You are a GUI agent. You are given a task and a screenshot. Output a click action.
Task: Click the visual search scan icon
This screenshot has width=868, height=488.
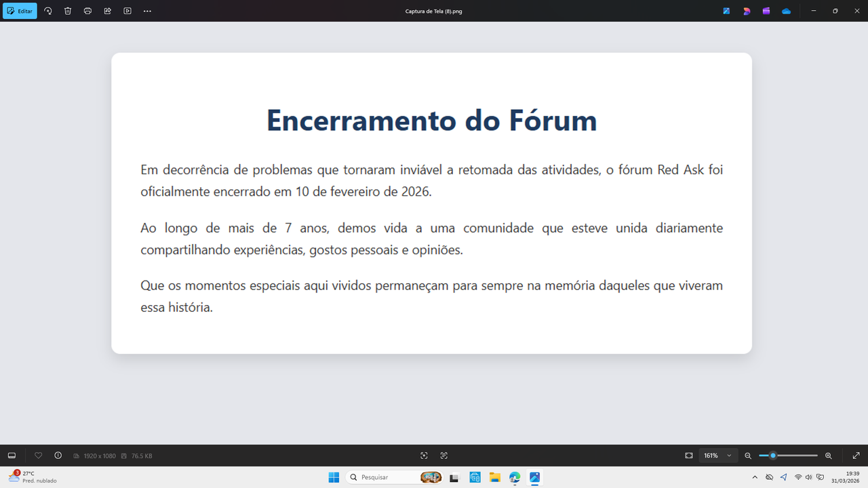pos(424,455)
